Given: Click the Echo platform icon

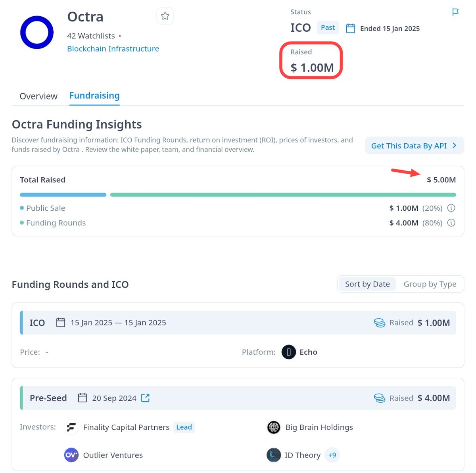Looking at the screenshot, I should click(289, 352).
